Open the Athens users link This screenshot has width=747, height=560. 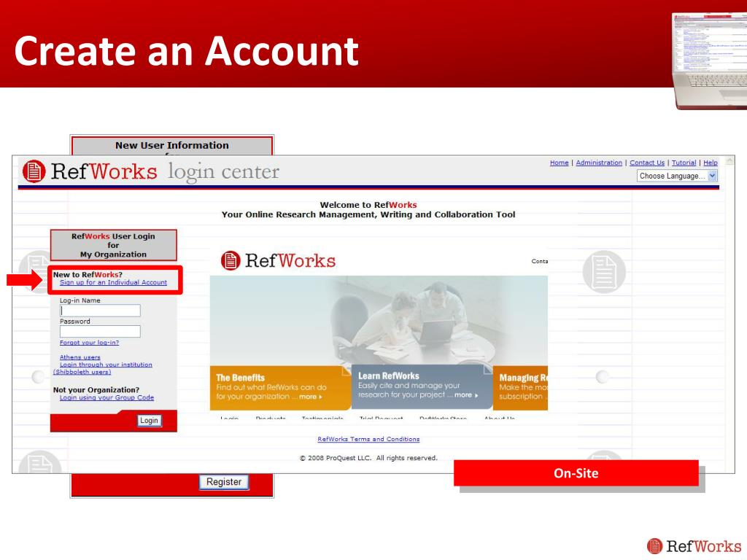(80, 357)
